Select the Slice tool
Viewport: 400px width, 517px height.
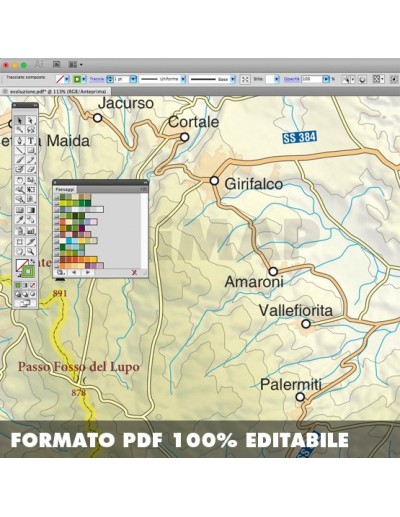click(x=31, y=241)
